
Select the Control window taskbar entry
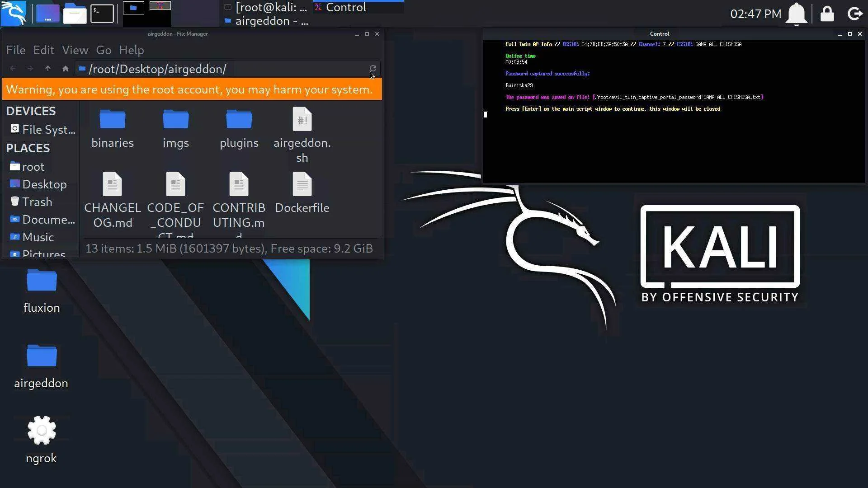click(x=359, y=7)
